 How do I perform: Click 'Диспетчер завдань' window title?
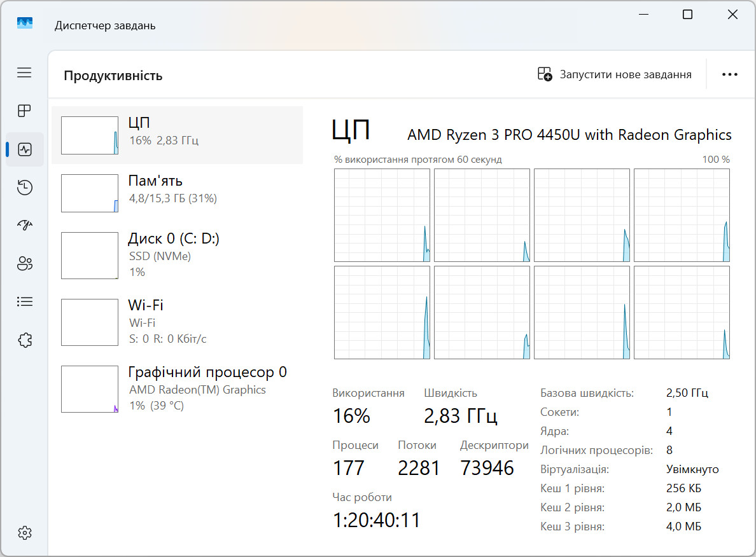[x=105, y=25]
